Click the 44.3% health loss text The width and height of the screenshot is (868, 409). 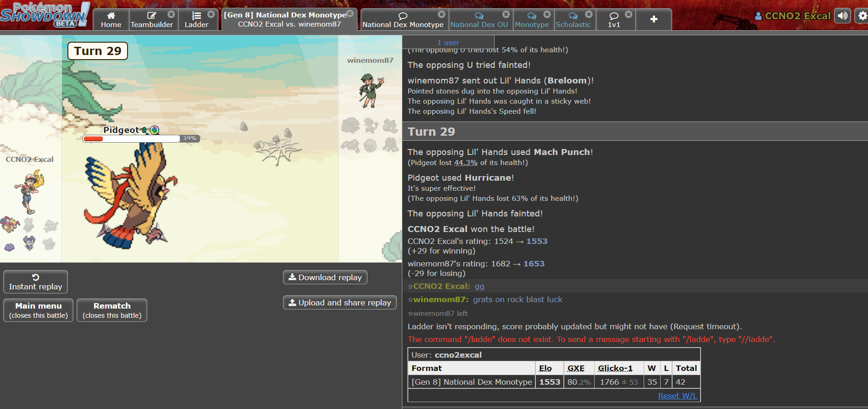click(x=466, y=163)
